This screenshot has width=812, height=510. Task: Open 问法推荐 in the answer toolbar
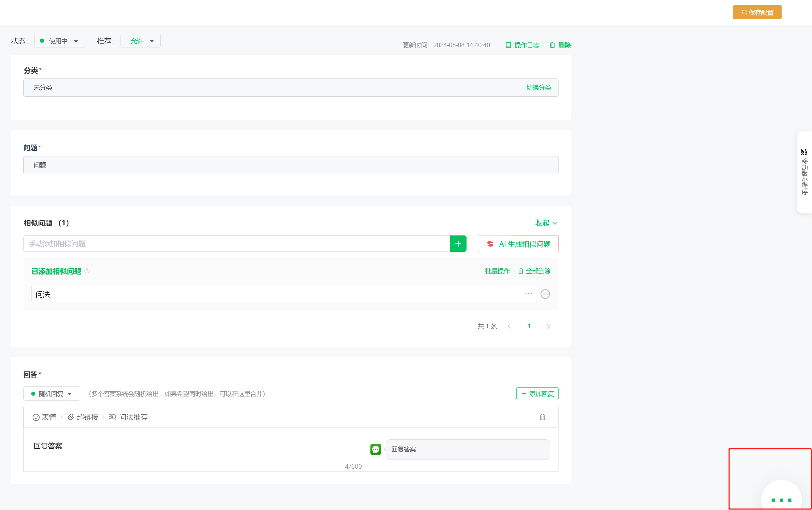click(128, 417)
